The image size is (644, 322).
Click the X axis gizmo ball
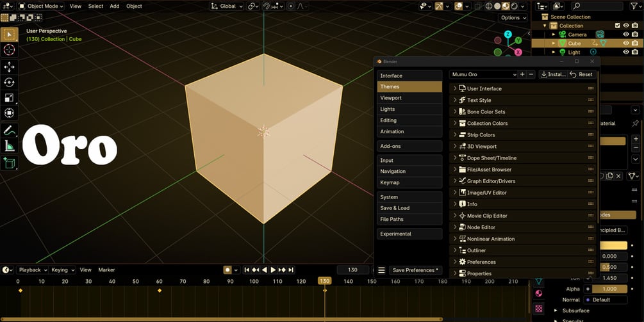click(518, 52)
